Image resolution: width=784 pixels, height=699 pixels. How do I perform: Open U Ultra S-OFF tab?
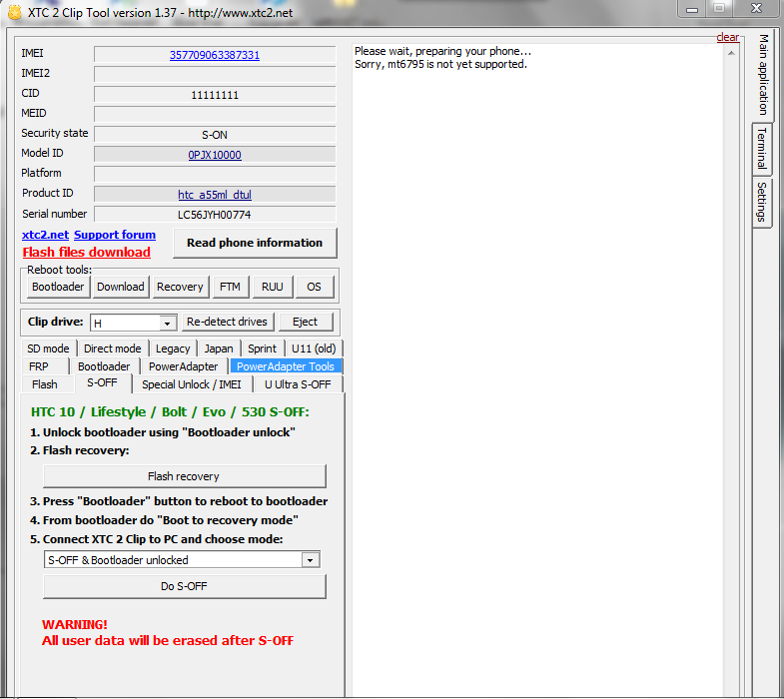pyautogui.click(x=298, y=384)
